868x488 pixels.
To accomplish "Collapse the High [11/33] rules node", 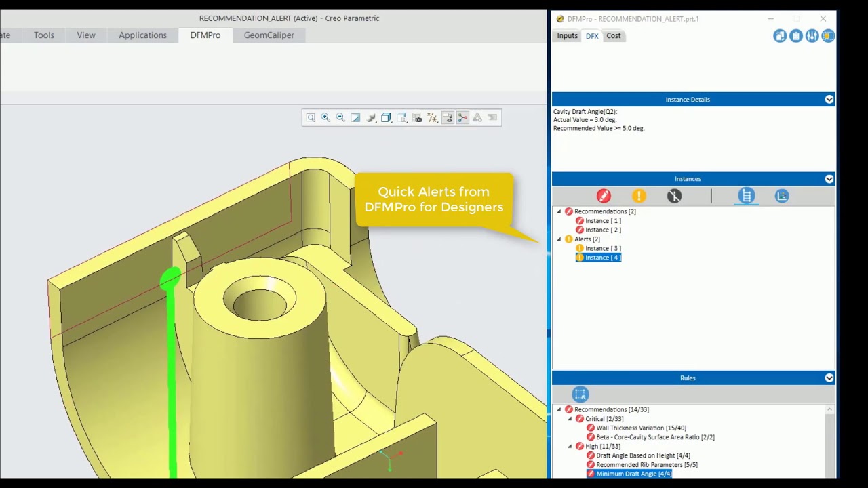I will [570, 447].
